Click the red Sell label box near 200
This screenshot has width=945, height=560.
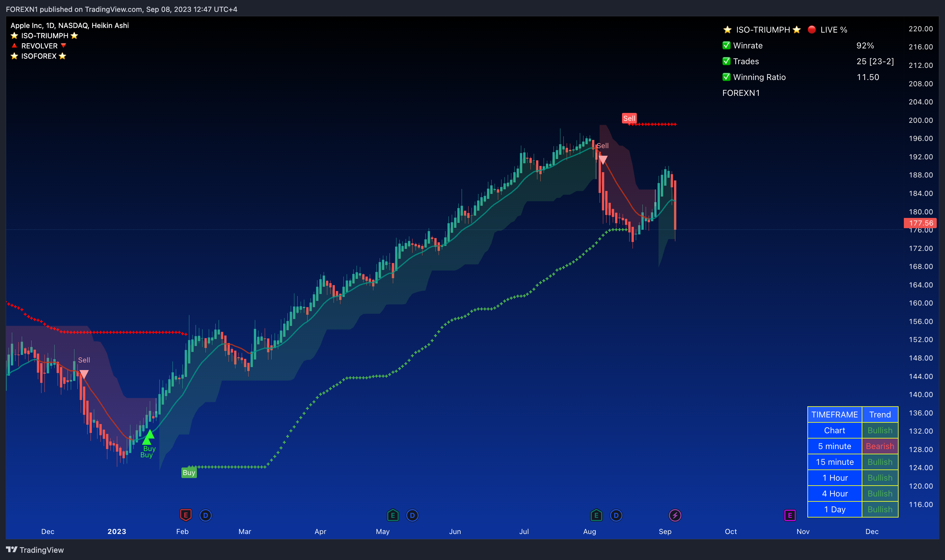coord(629,118)
